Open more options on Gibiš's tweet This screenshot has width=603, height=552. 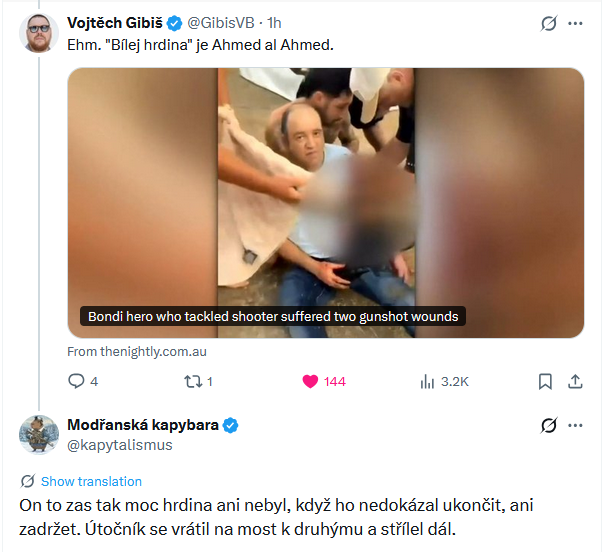(x=575, y=23)
